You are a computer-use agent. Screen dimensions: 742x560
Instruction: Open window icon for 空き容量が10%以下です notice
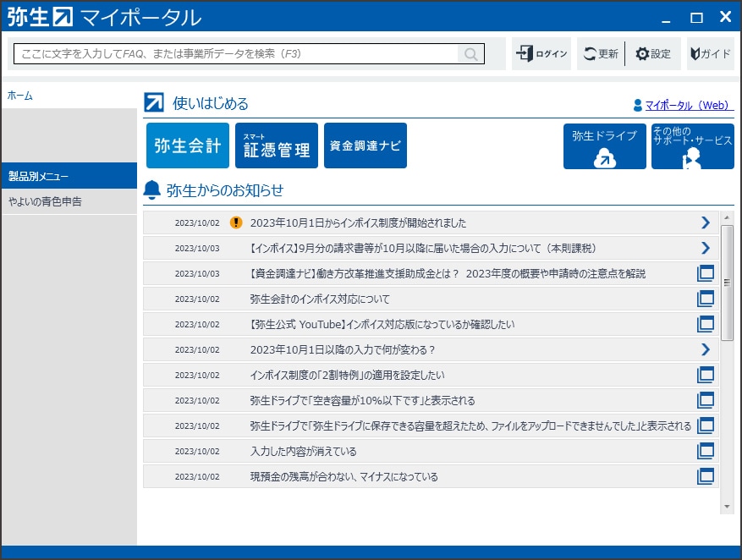(x=705, y=400)
